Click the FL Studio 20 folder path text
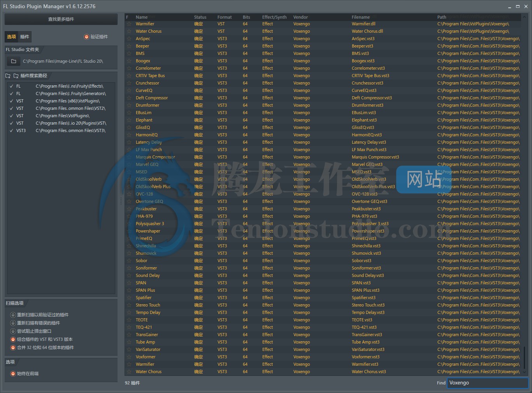The image size is (532, 393). [x=63, y=61]
